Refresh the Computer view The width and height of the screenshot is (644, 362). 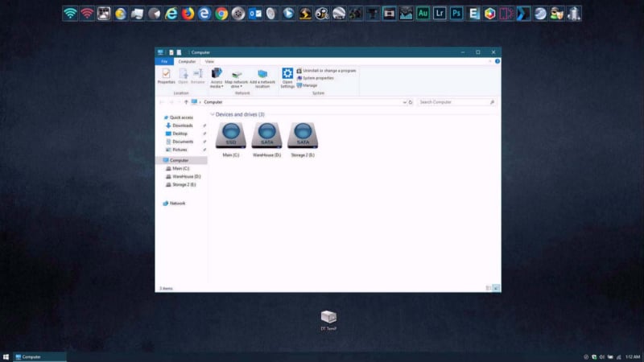point(411,102)
